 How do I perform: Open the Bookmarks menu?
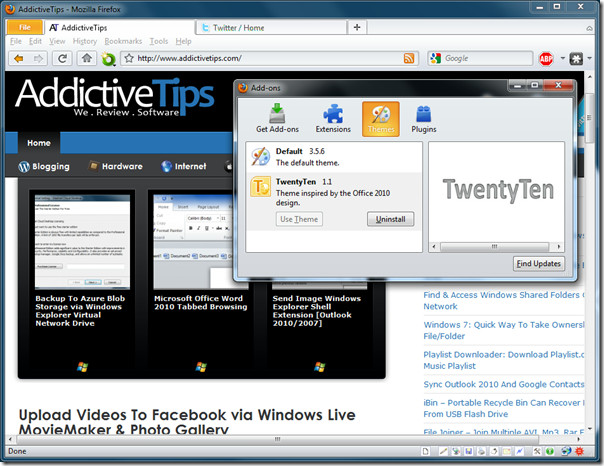click(123, 41)
